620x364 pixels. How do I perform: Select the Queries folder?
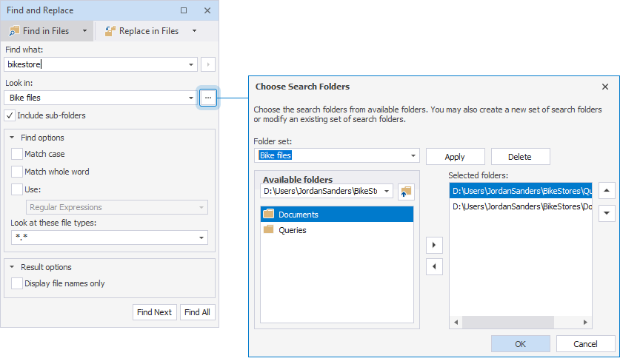(x=337, y=230)
